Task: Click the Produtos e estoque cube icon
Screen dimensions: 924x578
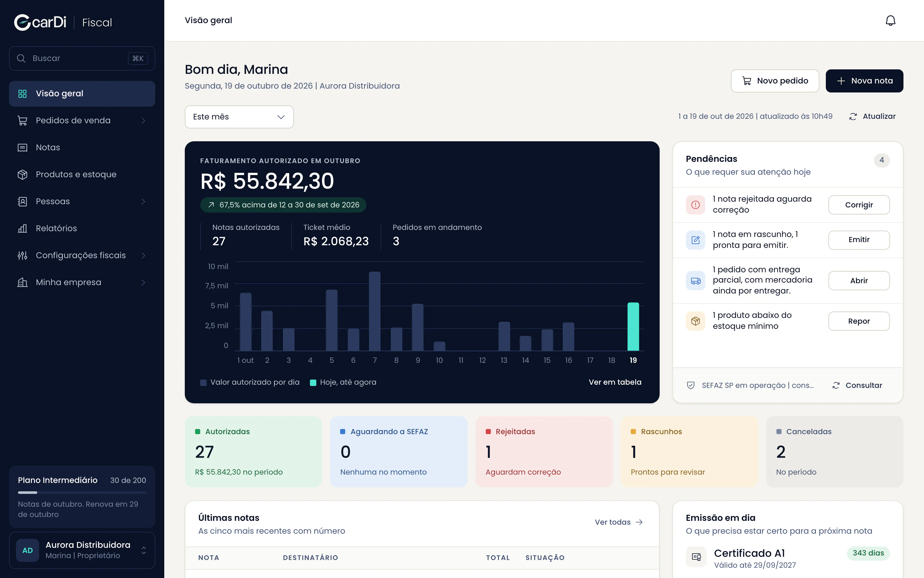Action: [x=22, y=174]
